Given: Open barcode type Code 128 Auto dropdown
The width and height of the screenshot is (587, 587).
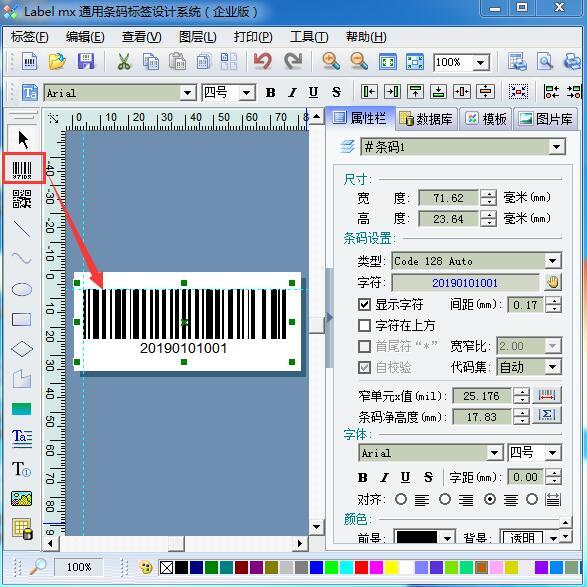Looking at the screenshot, I should 553,261.
